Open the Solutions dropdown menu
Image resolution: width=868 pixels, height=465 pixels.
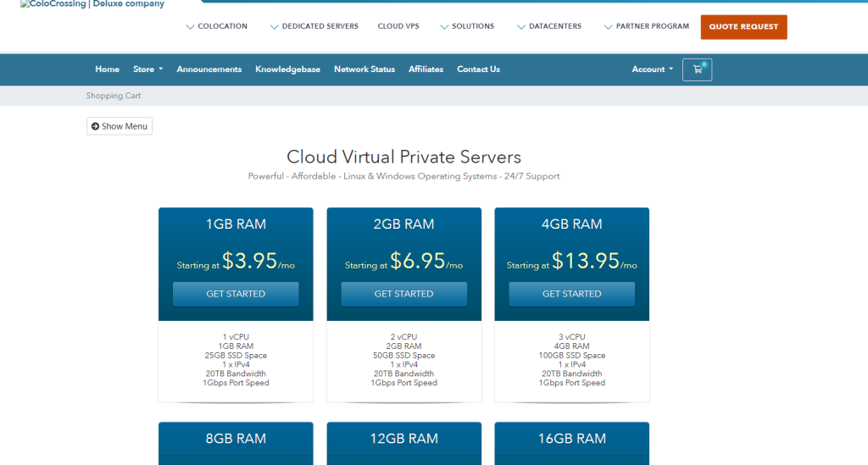pos(467,26)
